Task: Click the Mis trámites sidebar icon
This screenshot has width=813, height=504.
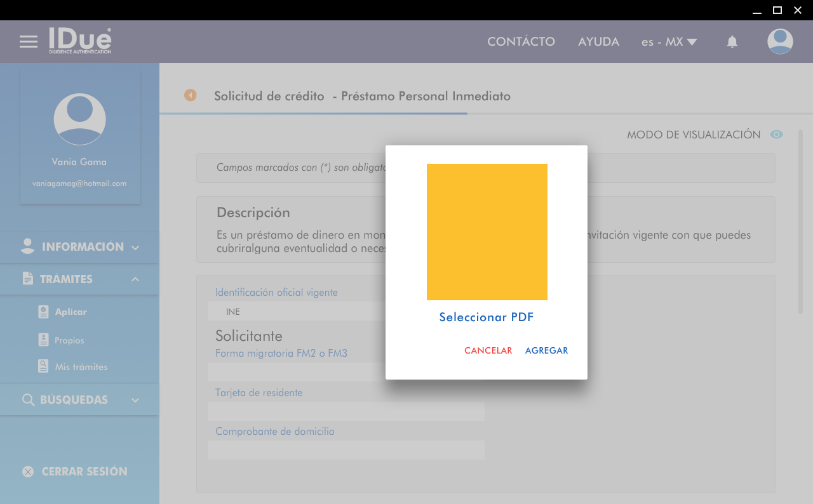Action: click(43, 366)
